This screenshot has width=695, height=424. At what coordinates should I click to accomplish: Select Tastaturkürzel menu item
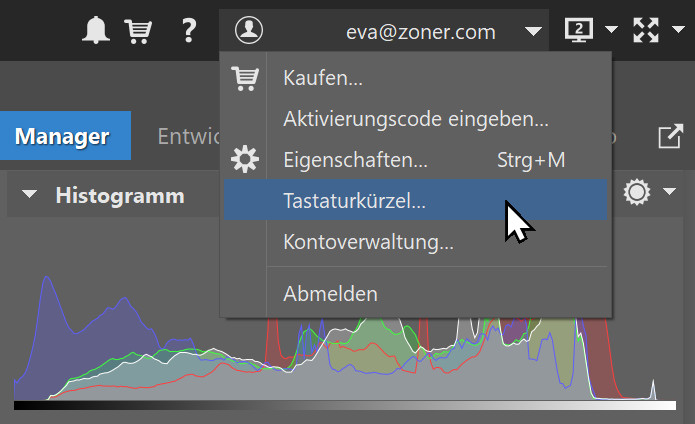point(354,200)
